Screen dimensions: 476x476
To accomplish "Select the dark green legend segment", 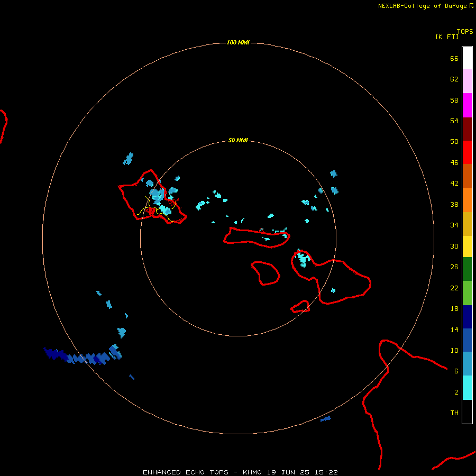I will 467,269.
